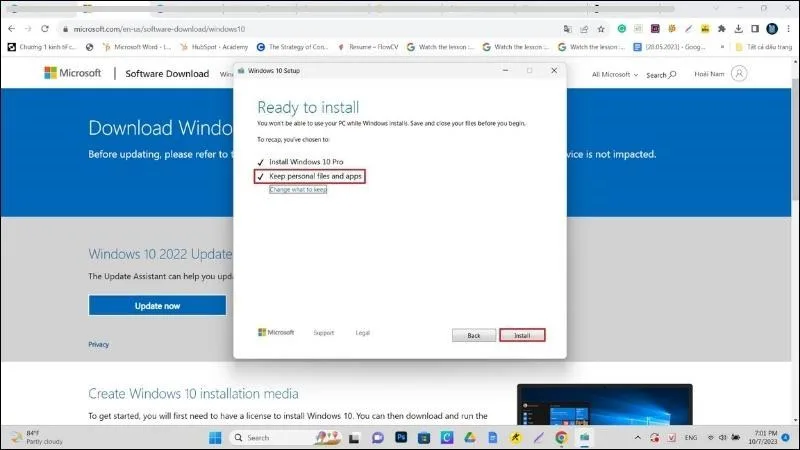Expand the All Microsoft dropdown

tap(615, 74)
